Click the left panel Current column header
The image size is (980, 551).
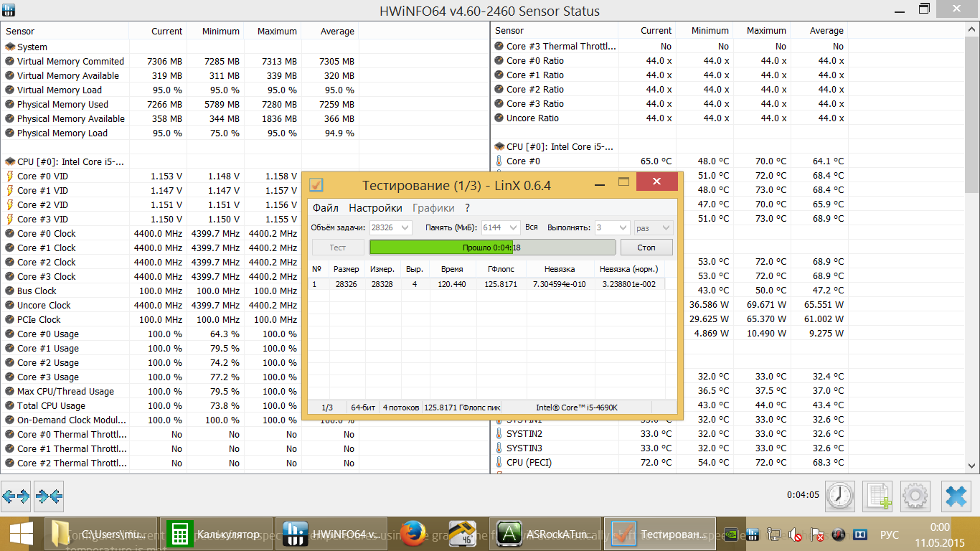click(158, 31)
